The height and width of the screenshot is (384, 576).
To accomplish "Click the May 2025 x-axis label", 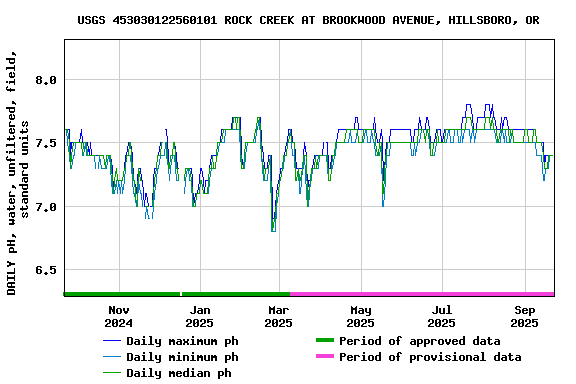I will click(360, 317).
